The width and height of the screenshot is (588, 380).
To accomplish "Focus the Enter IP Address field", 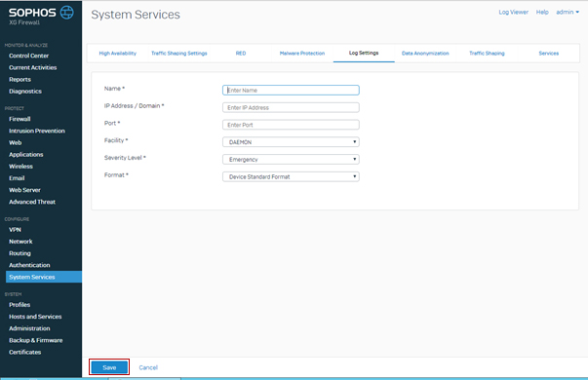I will click(291, 107).
